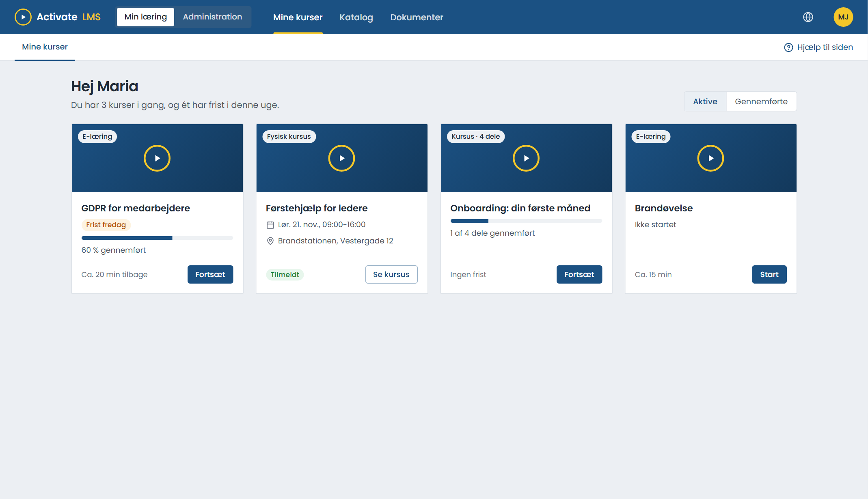Click the E-læring tag on GDPR card
This screenshot has height=499, width=868.
pos(97,137)
